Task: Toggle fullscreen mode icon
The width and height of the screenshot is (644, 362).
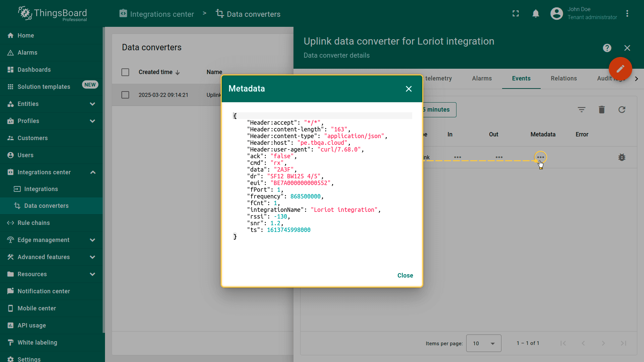Action: click(516, 14)
